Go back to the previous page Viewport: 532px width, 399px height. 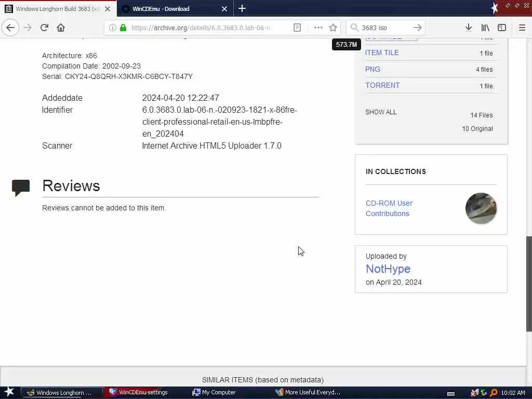coord(10,28)
